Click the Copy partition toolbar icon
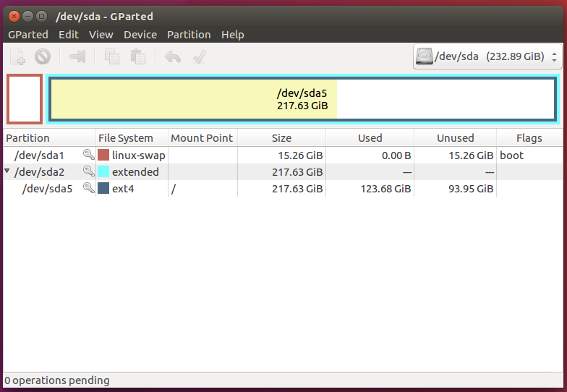This screenshot has height=392, width=567. pos(112,56)
